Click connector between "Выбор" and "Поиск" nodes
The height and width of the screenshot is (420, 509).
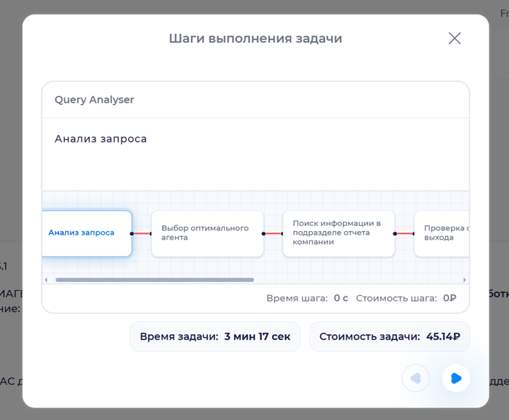click(273, 234)
